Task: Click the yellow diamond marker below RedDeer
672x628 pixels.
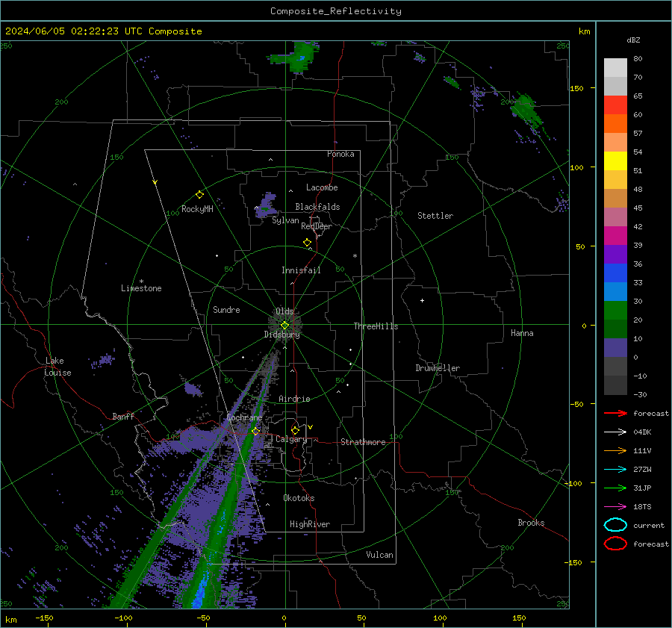Action: 307,243
